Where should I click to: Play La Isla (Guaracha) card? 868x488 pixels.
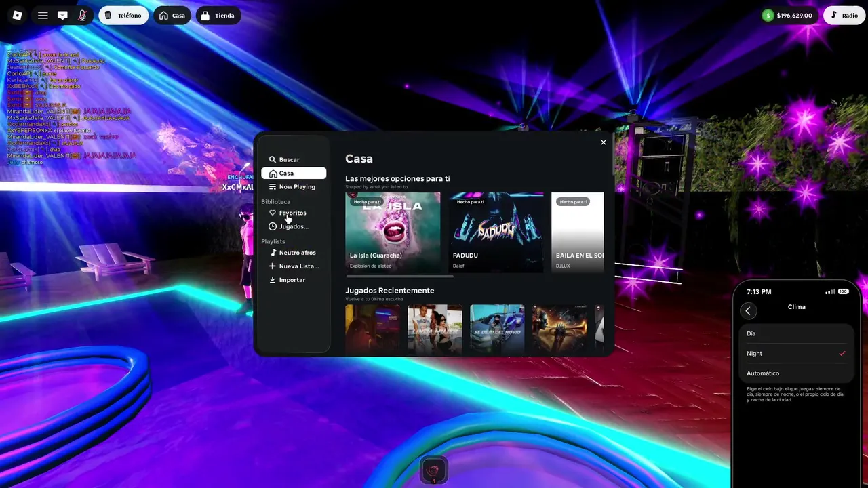(x=393, y=232)
